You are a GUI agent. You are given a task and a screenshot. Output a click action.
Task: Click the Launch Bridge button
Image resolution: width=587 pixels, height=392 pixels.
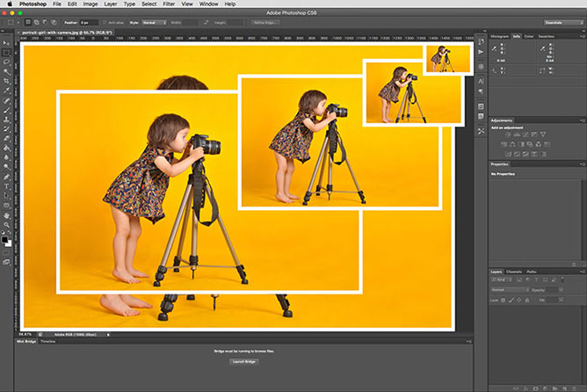tap(243, 361)
